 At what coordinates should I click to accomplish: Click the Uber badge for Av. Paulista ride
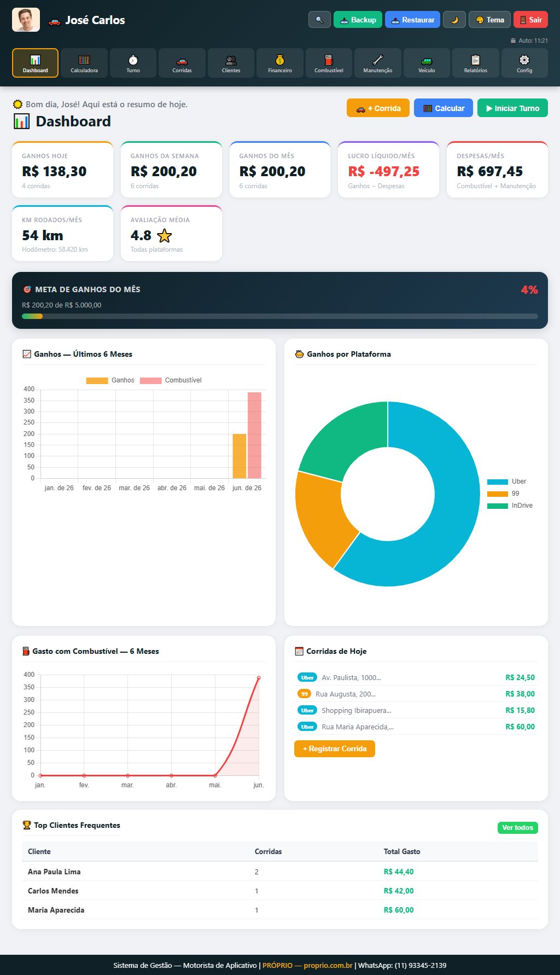click(x=307, y=677)
